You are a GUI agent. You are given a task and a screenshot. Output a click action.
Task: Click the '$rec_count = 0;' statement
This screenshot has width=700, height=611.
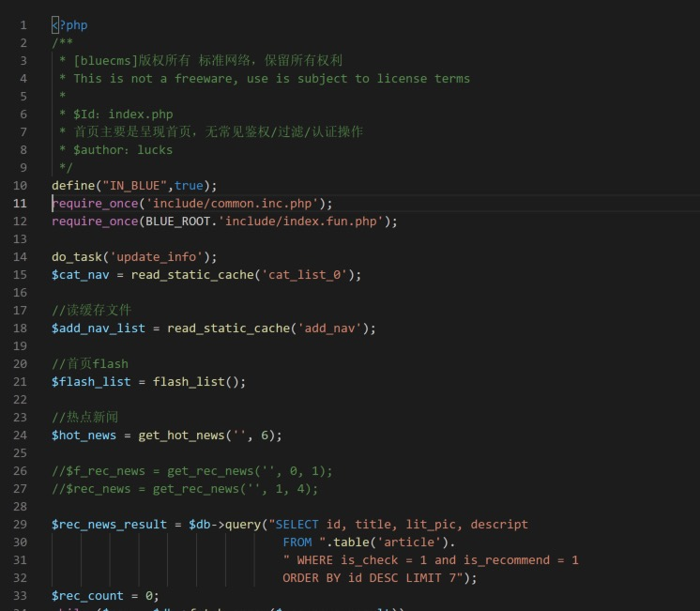(x=105, y=596)
